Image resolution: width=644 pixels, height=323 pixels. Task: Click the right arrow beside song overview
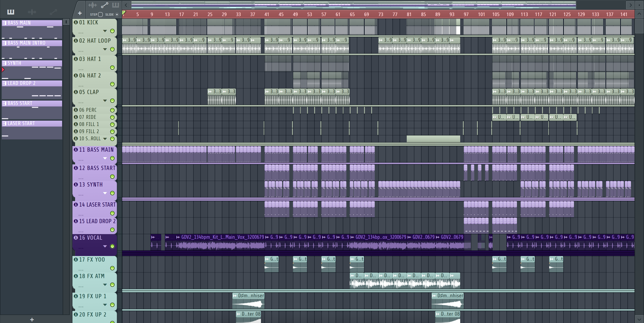pos(630,5)
